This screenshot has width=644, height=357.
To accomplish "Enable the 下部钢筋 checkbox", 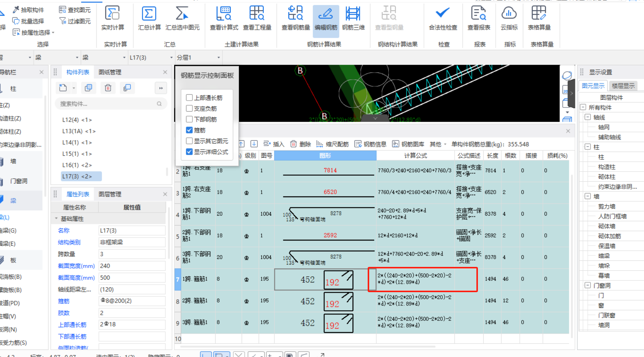I will pos(190,119).
